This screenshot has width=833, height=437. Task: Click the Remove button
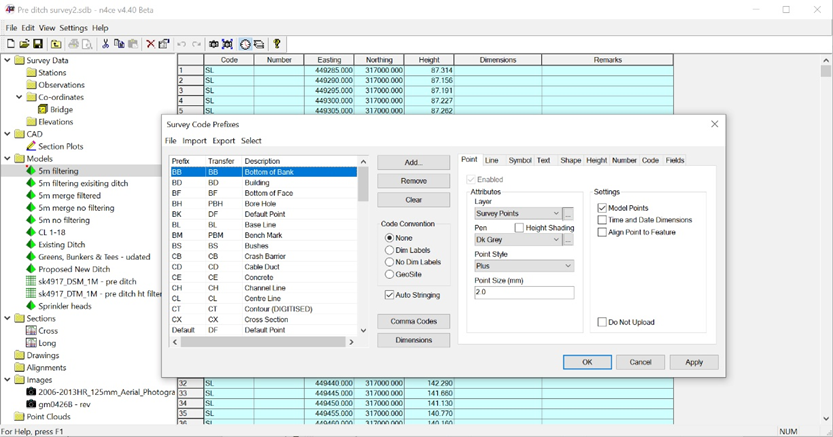[x=413, y=181]
